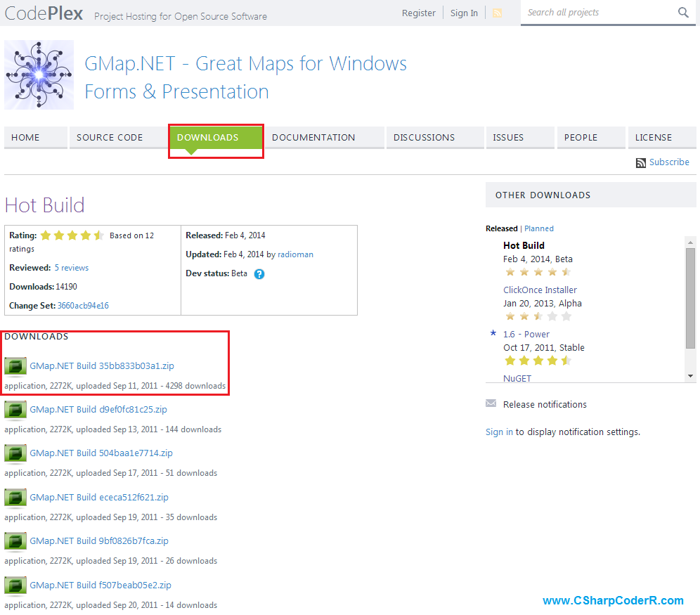Open the ClickOnce Installer release
Viewport: 700px width, 615px height.
pos(540,290)
